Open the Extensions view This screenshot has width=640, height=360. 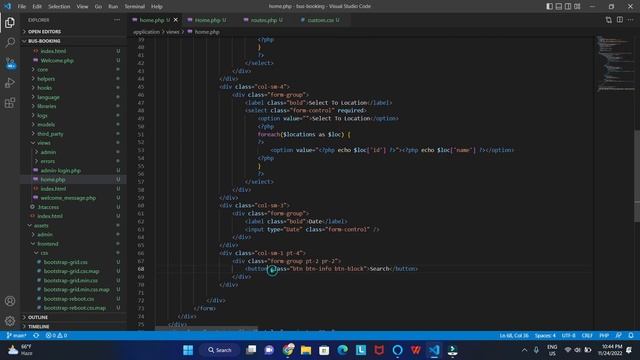coord(10,103)
